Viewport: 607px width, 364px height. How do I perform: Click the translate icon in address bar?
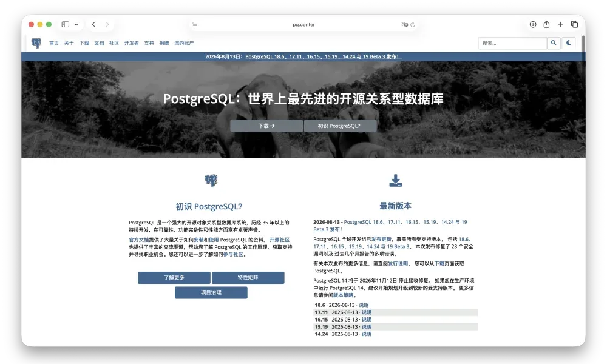pyautogui.click(x=404, y=24)
